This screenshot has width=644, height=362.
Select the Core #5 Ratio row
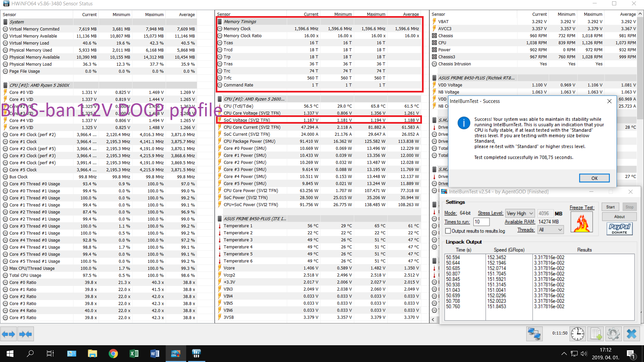pyautogui.click(x=99, y=318)
